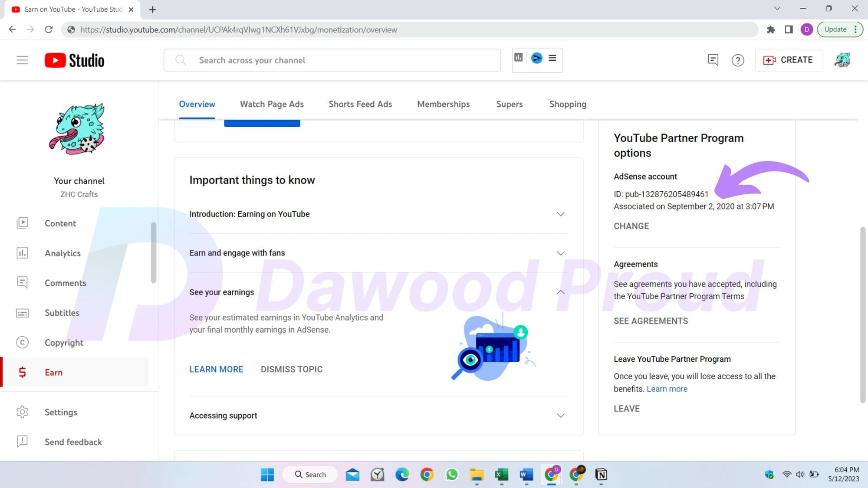Viewport: 868px width, 488px height.
Task: Click the account avatar in header
Action: click(x=842, y=60)
